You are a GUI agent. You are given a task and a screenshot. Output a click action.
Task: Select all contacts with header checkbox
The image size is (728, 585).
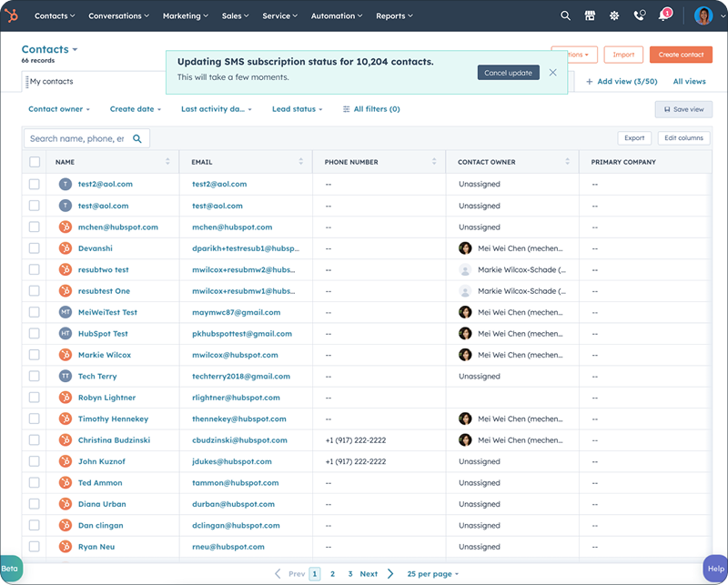click(x=34, y=162)
